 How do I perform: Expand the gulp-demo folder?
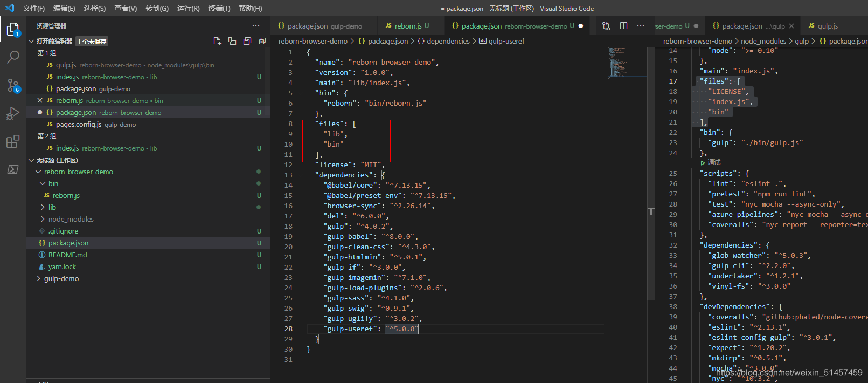click(38, 278)
